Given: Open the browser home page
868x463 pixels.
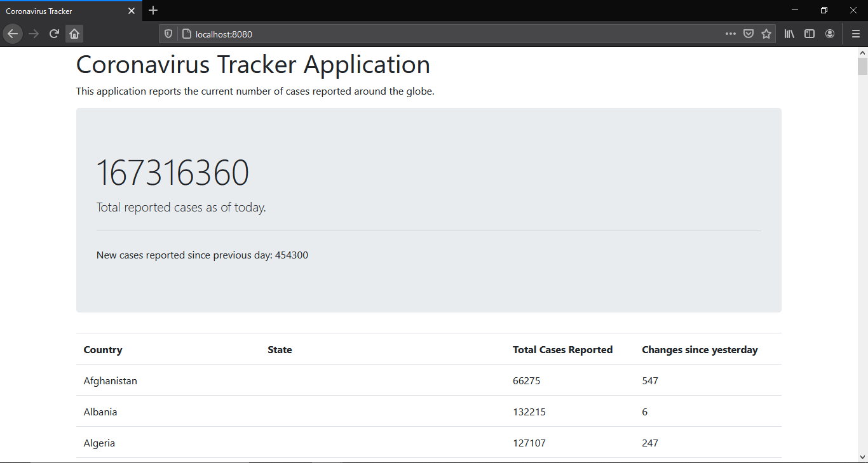Looking at the screenshot, I should pyautogui.click(x=74, y=33).
